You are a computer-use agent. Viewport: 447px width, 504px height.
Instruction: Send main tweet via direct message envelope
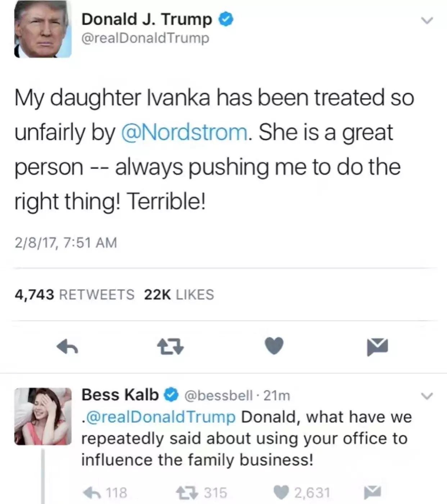(x=378, y=347)
